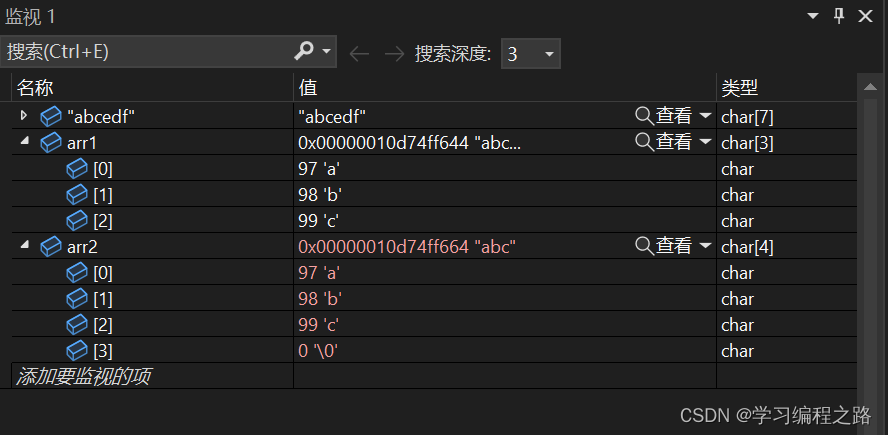Viewport: 888px width, 435px height.
Task: Close the Watch 1 panel
Action: click(865, 16)
